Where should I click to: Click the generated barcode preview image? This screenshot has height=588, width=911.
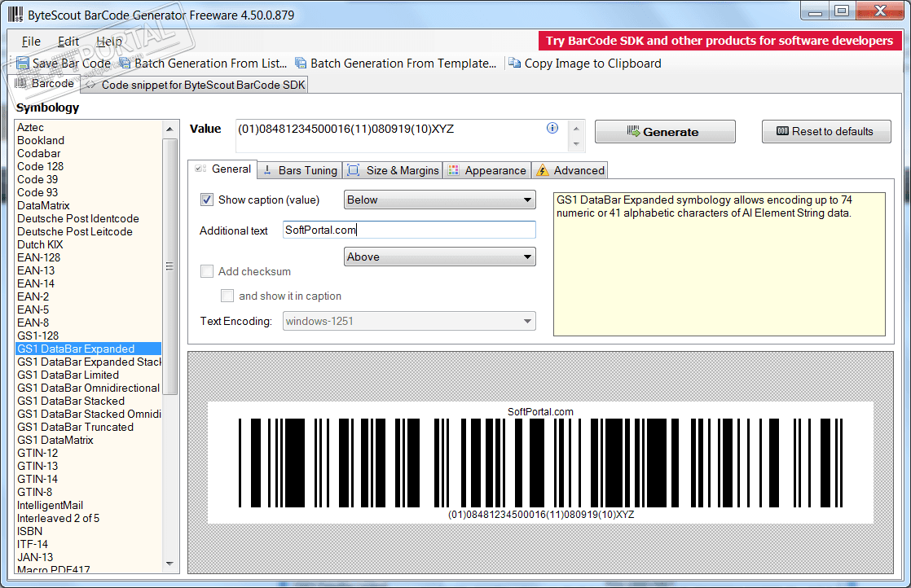click(x=540, y=463)
